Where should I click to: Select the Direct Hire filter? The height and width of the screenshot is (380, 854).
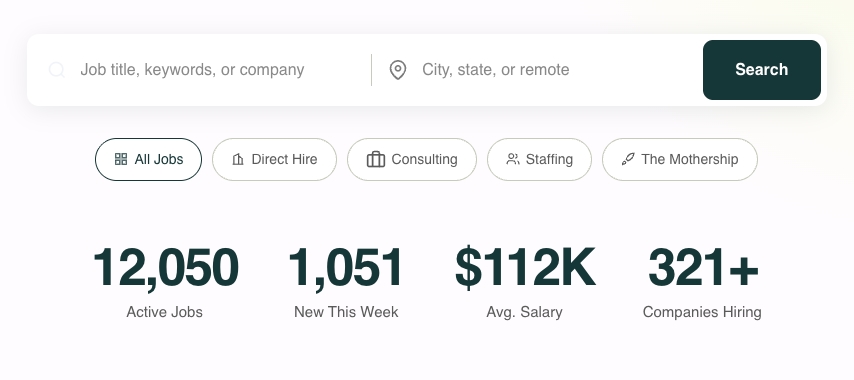274,160
